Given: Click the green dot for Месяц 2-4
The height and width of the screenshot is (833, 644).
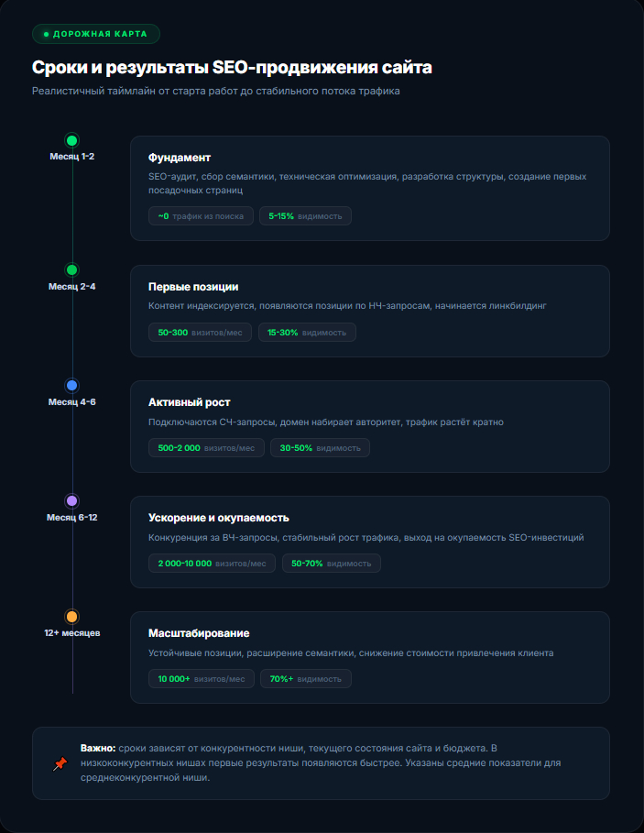Looking at the screenshot, I should pyautogui.click(x=72, y=269).
